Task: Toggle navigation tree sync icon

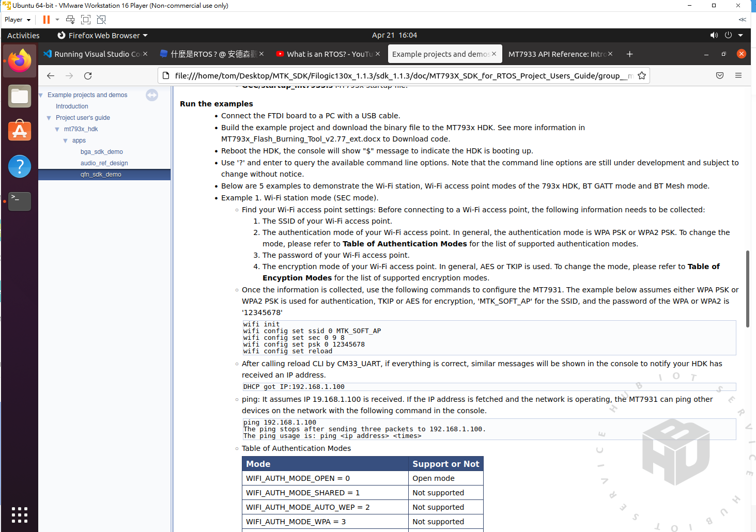Action: coord(152,95)
